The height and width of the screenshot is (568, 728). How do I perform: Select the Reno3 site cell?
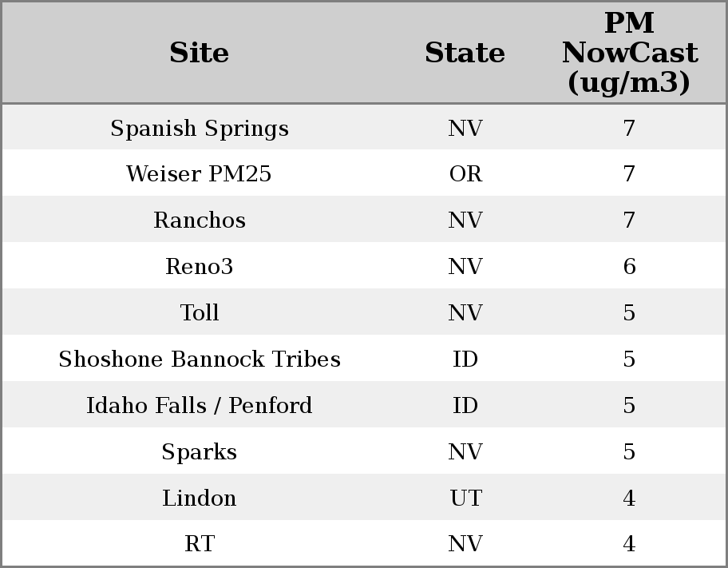200,267
